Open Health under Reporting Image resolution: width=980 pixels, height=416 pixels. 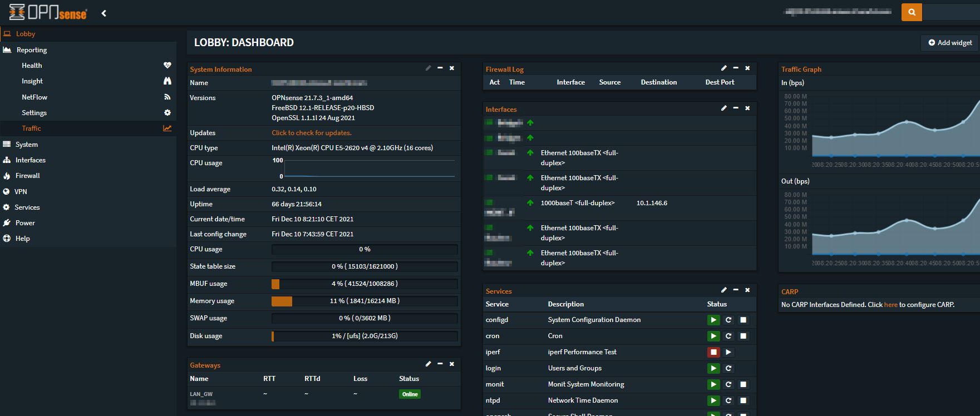tap(88, 65)
